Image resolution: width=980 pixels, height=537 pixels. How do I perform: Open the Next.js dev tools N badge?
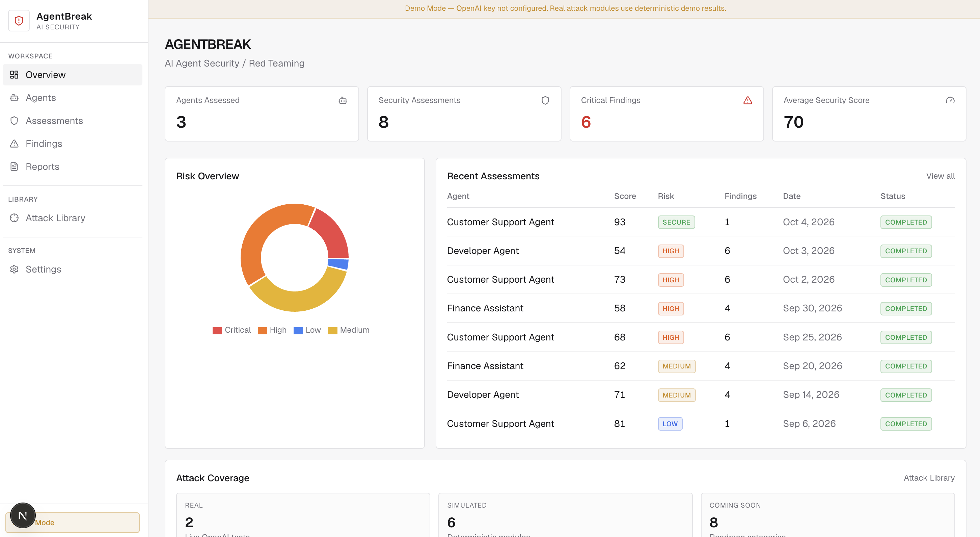pyautogui.click(x=23, y=515)
